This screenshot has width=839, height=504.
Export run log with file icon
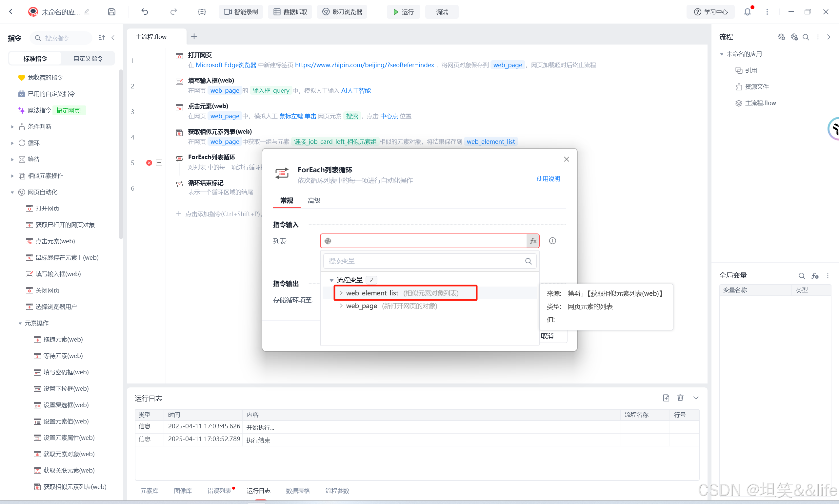tap(666, 398)
